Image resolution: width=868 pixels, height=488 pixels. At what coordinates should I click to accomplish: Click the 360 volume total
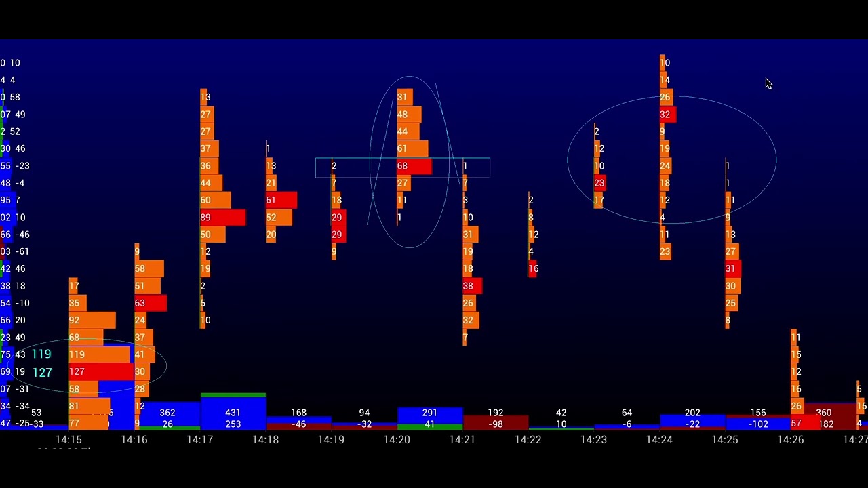click(824, 413)
